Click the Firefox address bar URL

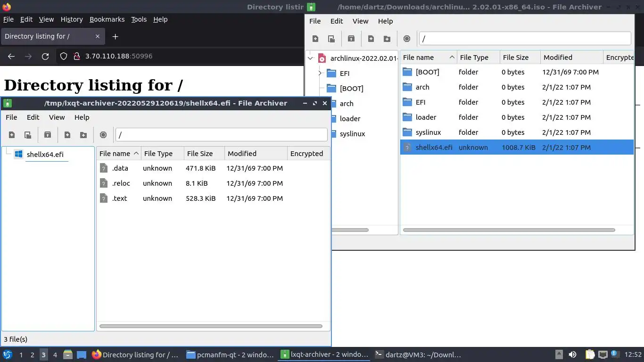pyautogui.click(x=118, y=56)
